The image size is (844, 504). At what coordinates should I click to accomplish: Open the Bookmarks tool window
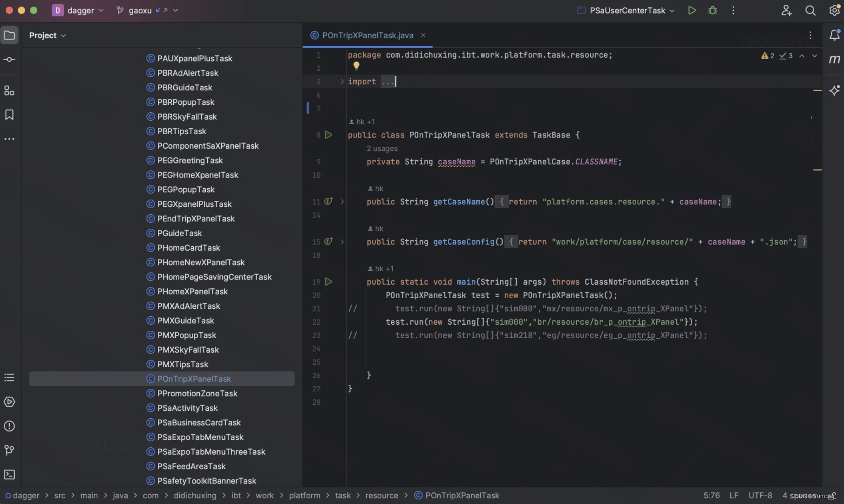click(x=9, y=115)
